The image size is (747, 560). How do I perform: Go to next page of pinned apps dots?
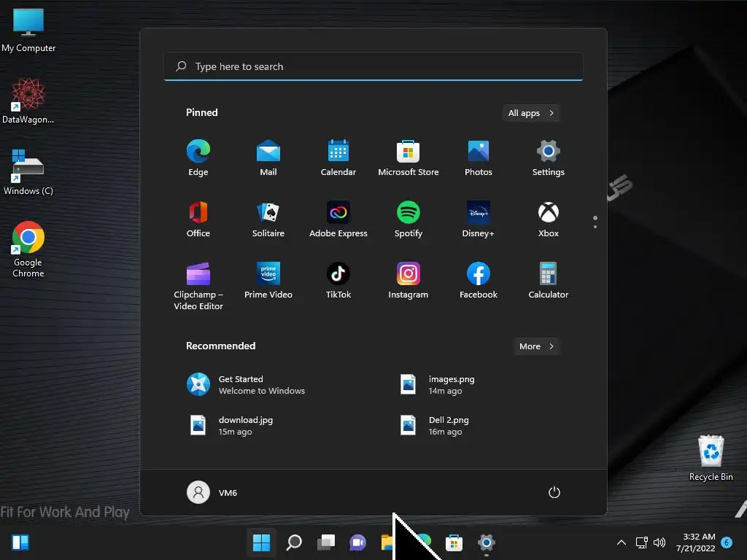pyautogui.click(x=595, y=227)
